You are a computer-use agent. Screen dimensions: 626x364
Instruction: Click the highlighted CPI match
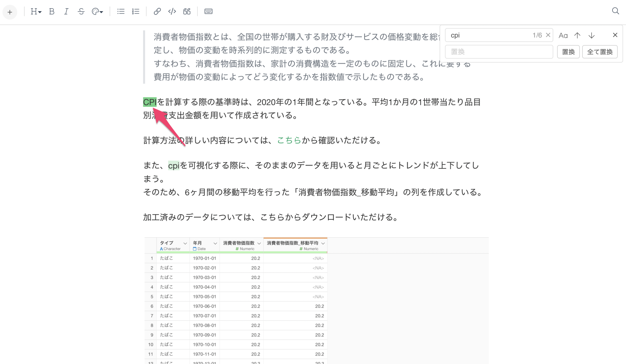click(150, 102)
